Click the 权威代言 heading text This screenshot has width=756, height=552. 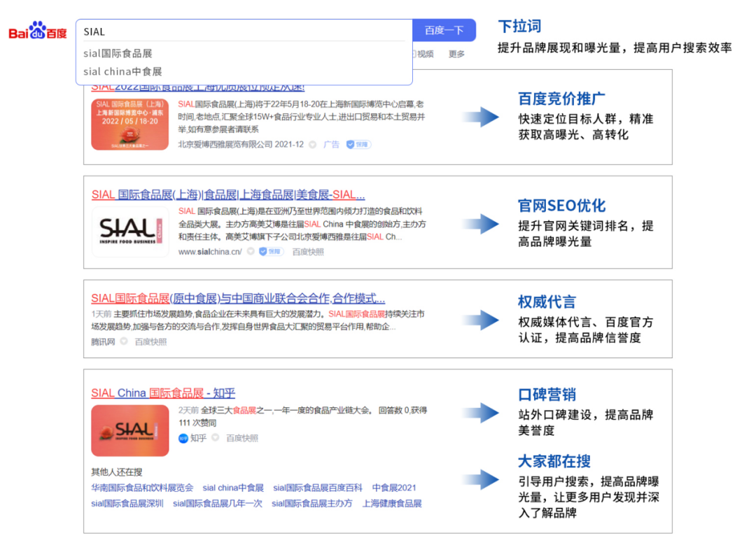coord(547,302)
